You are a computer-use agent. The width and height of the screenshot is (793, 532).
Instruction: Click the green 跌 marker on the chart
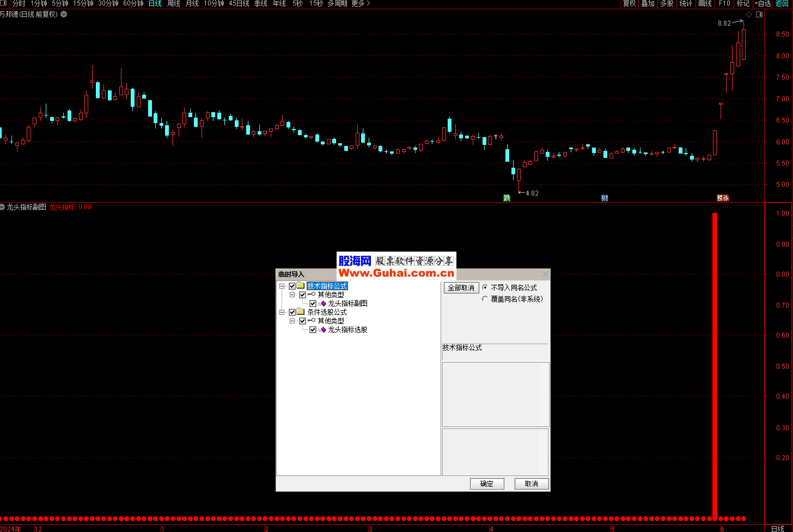coord(507,198)
